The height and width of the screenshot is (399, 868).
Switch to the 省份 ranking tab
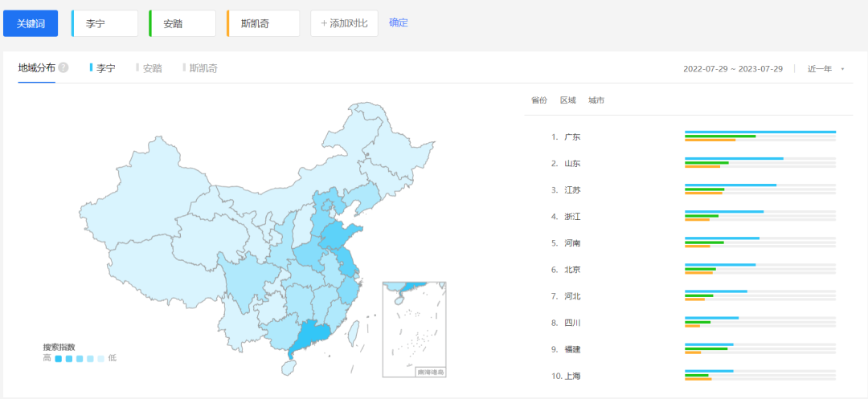point(538,100)
